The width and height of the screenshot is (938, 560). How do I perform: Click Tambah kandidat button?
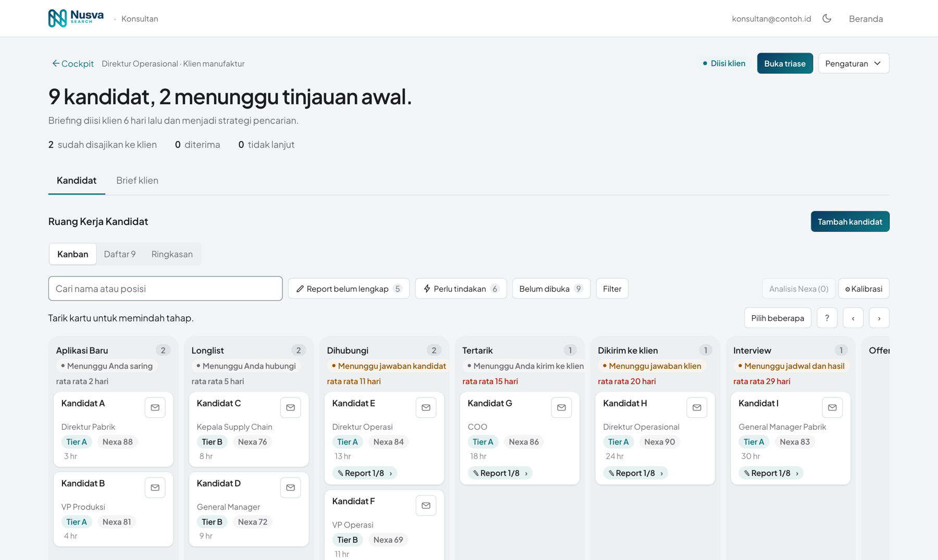tap(850, 221)
